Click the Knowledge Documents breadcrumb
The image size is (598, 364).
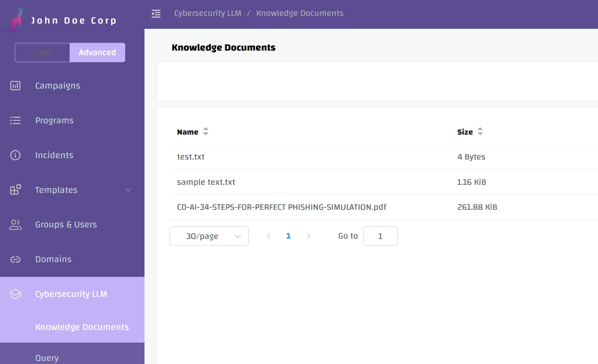coord(300,13)
